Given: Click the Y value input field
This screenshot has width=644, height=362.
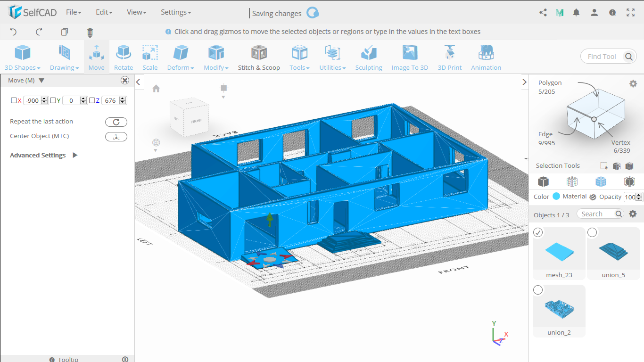Looking at the screenshot, I should (71, 100).
